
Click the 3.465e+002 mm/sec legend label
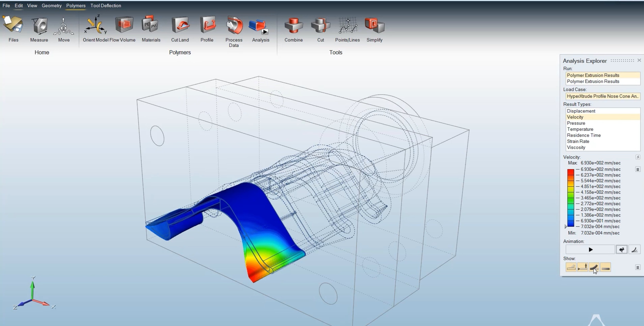pos(600,198)
